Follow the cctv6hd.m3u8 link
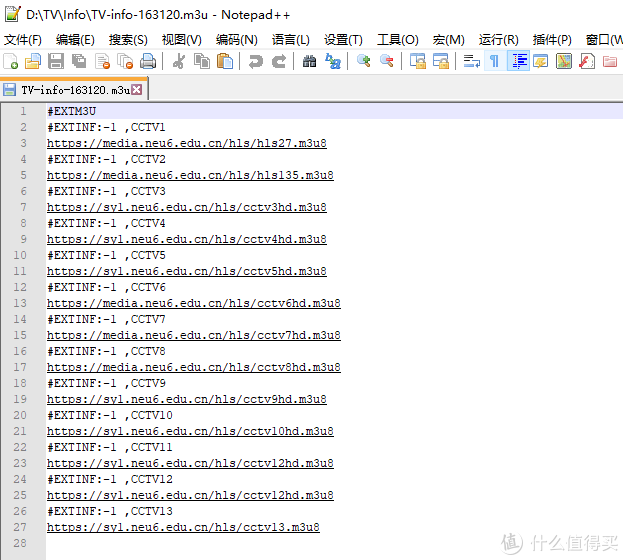623x560 pixels. [x=194, y=303]
